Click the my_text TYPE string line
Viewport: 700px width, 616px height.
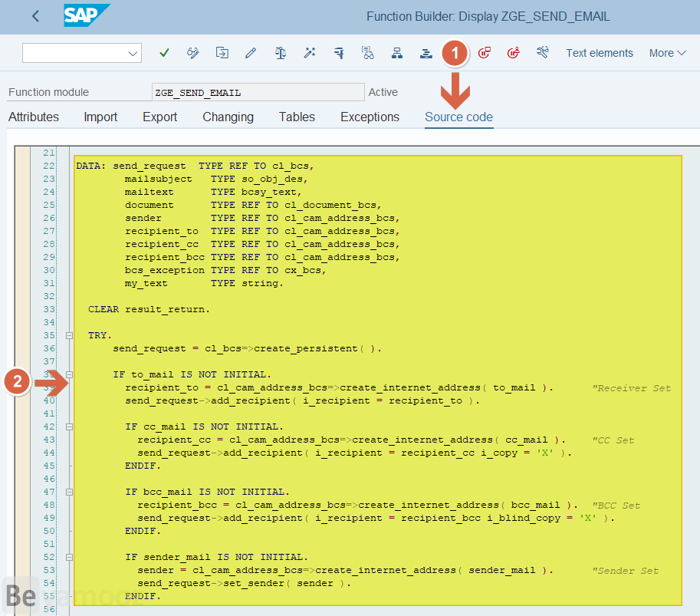click(x=204, y=283)
